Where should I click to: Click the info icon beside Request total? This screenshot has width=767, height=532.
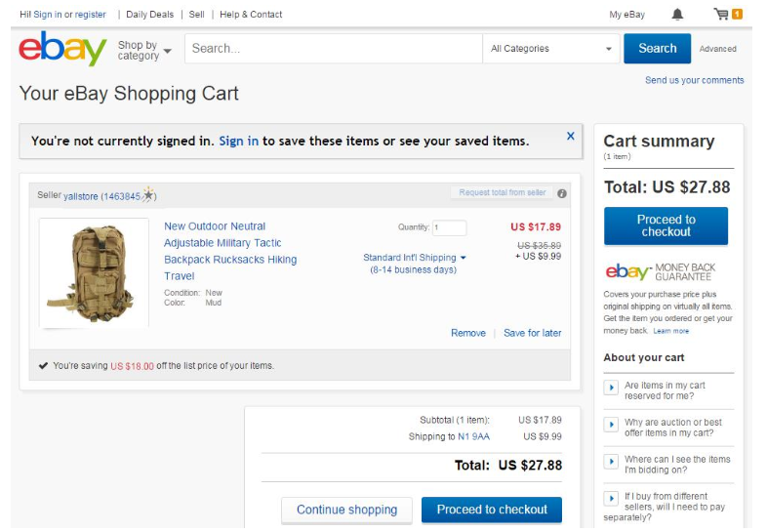(x=562, y=193)
